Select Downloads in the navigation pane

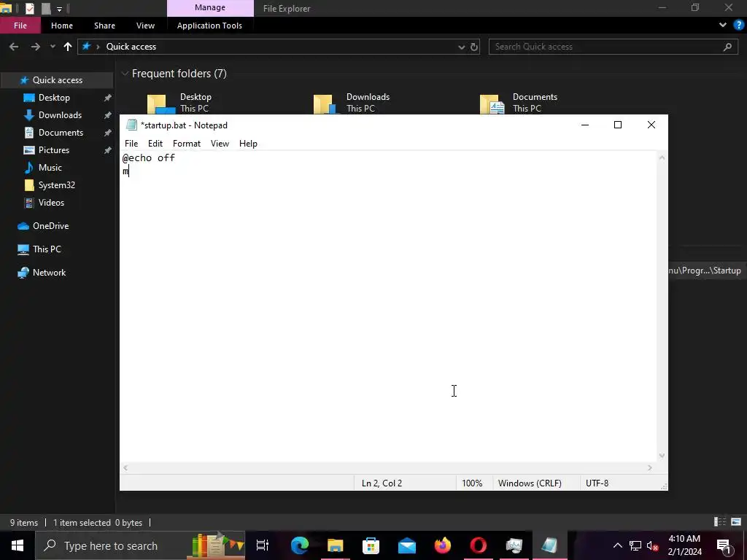tap(60, 115)
